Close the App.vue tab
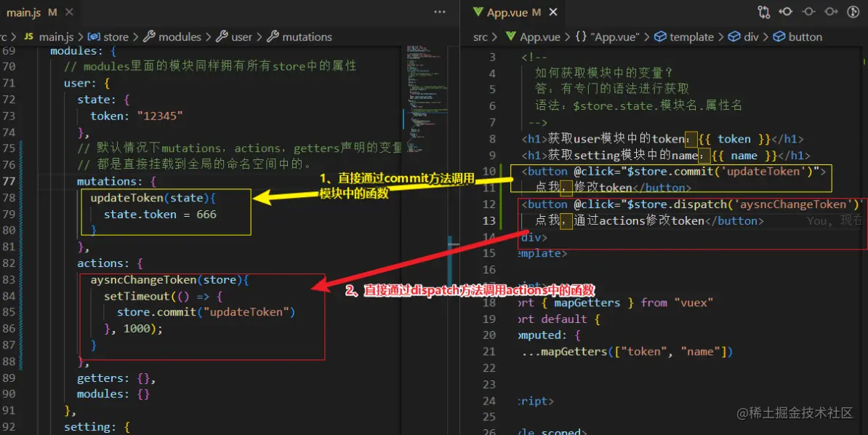 tap(553, 12)
